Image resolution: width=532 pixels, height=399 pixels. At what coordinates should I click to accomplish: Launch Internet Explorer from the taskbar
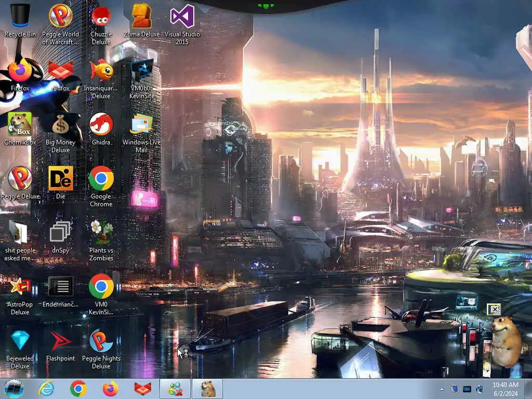coord(46,389)
